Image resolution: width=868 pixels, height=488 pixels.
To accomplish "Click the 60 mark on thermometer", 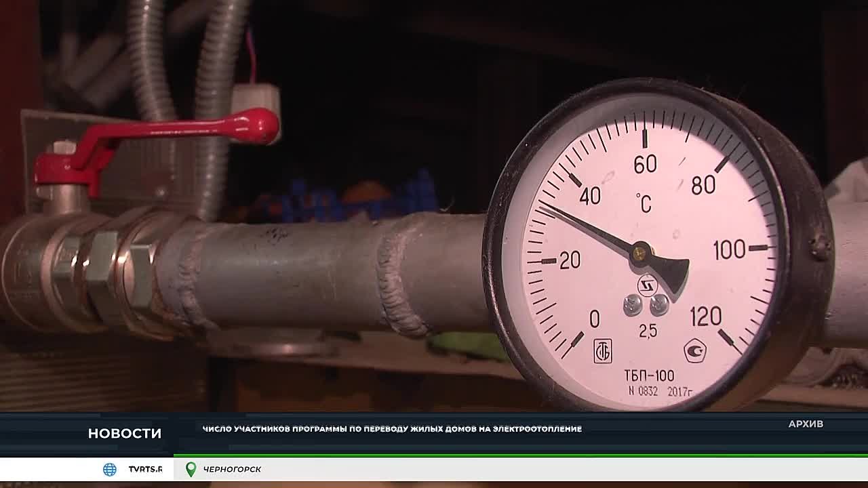I will point(644,164).
